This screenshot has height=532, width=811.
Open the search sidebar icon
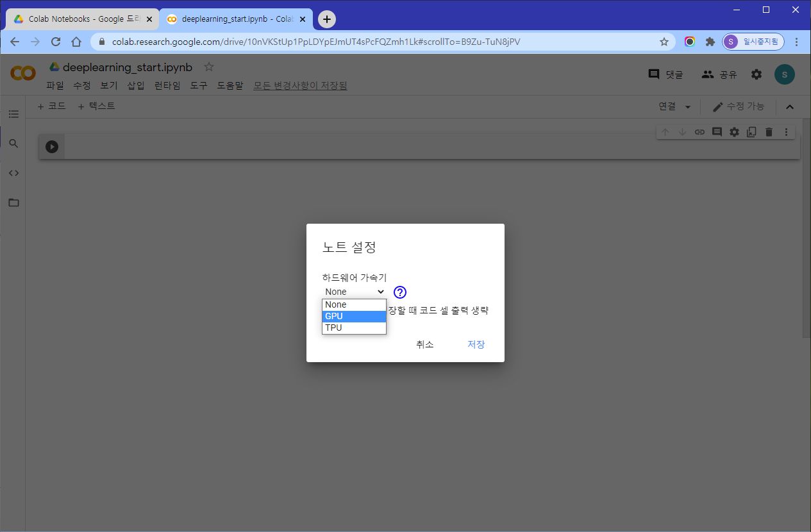tap(13, 144)
